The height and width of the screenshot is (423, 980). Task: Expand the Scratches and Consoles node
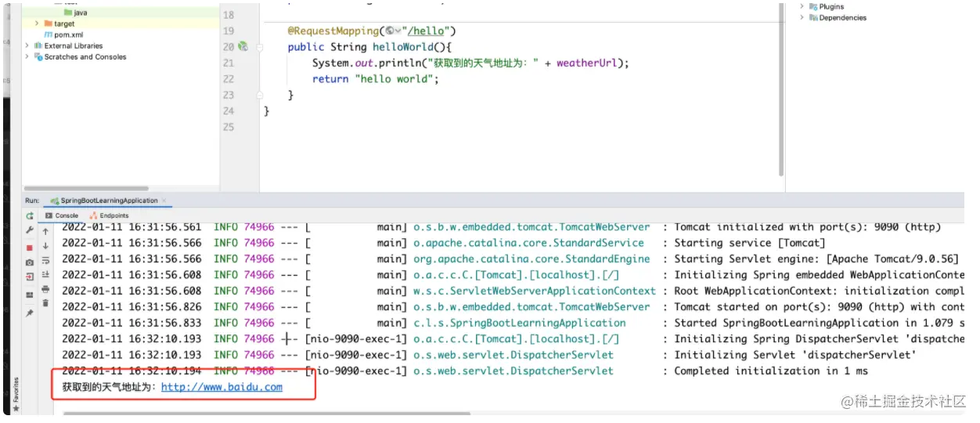point(27,57)
